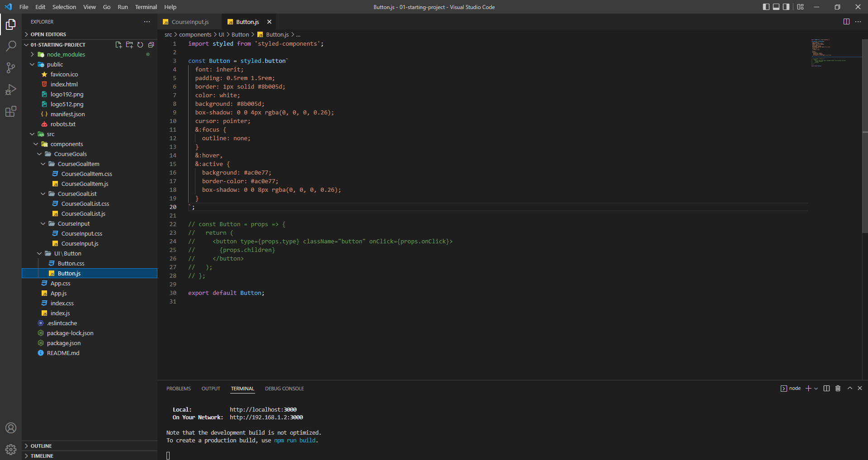The width and height of the screenshot is (868, 460).
Task: Split the terminal panel
Action: click(x=826, y=389)
